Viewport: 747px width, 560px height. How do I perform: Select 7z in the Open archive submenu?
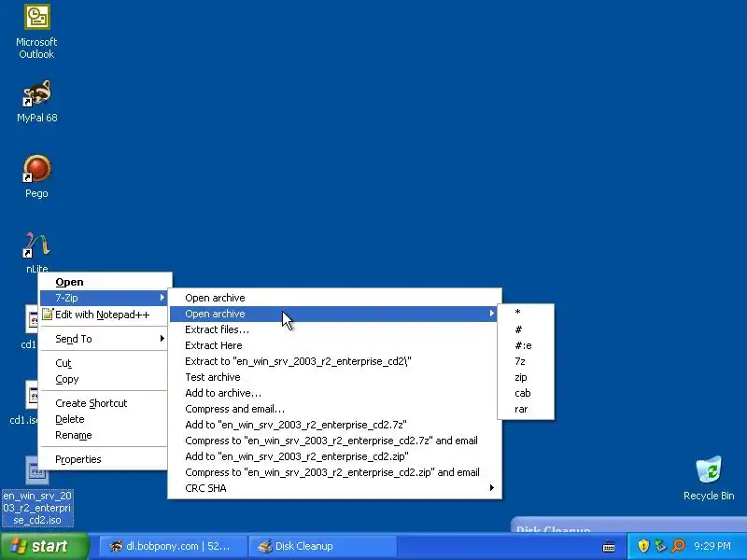pyautogui.click(x=526, y=361)
